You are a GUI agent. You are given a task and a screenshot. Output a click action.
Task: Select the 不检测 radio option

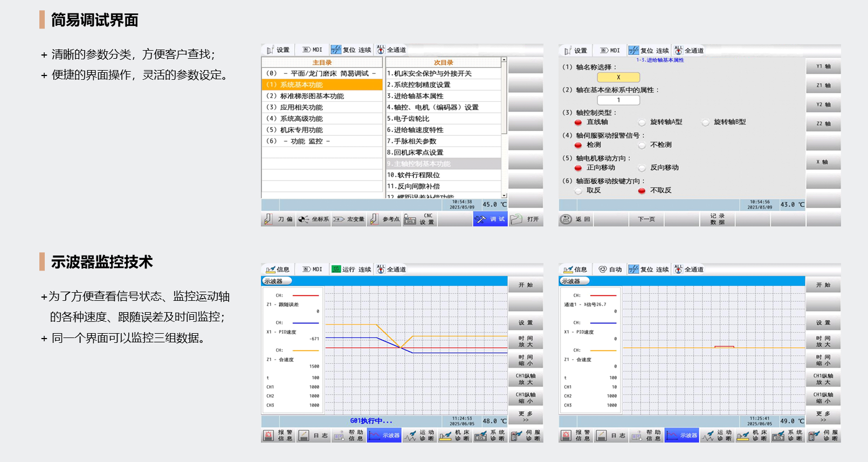[x=642, y=146]
